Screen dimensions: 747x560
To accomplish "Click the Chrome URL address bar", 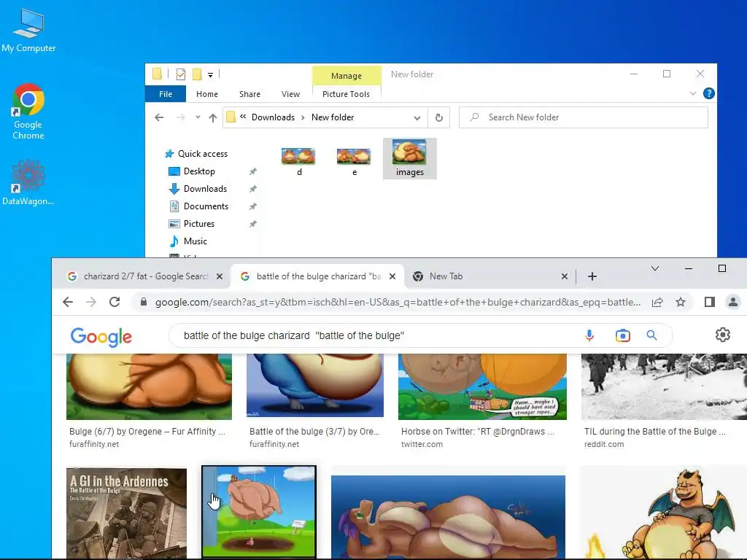I will 398,303.
